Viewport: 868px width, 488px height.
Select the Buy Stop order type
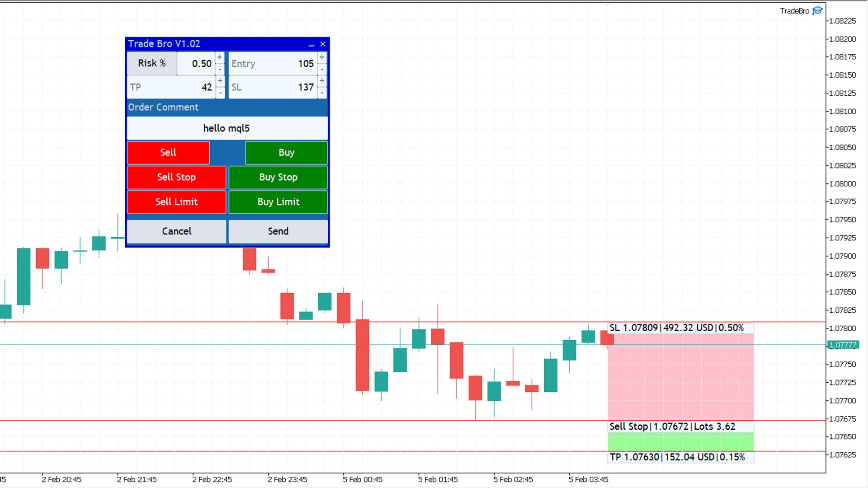[278, 177]
